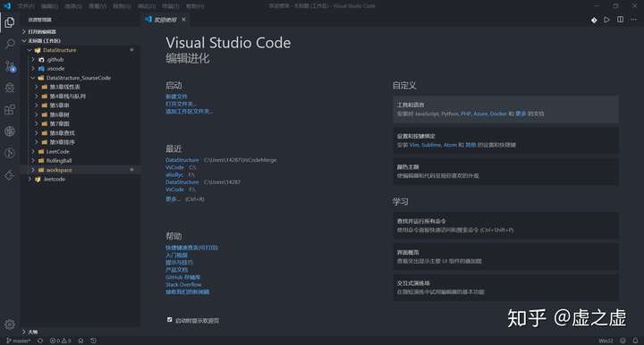Viewport: 644px width, 345px height.
Task: Click the home icon in status bar
Action: pyautogui.click(x=80, y=341)
